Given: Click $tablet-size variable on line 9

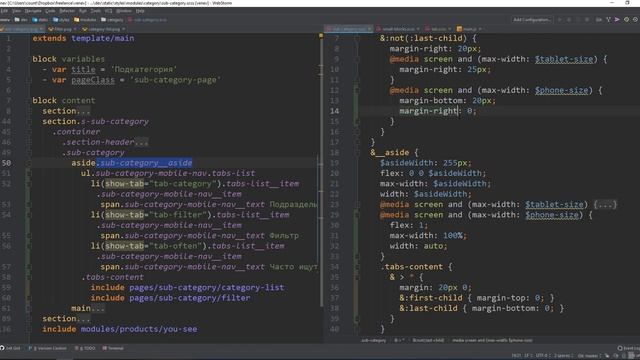Looking at the screenshot, I should point(564,59).
